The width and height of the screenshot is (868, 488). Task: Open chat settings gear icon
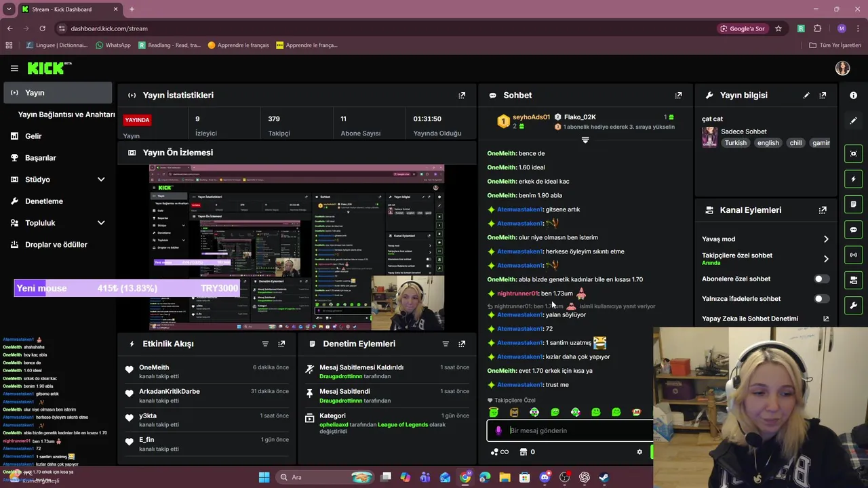(639, 452)
